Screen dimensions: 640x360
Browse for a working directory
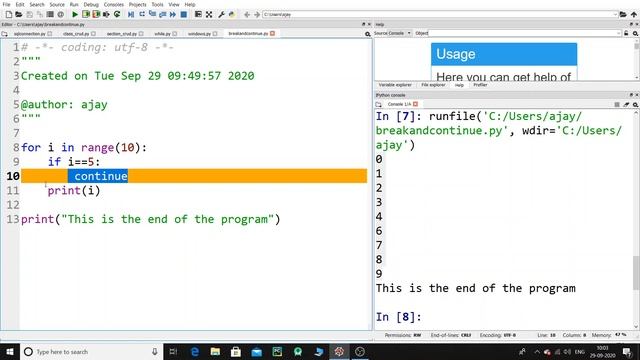point(623,14)
